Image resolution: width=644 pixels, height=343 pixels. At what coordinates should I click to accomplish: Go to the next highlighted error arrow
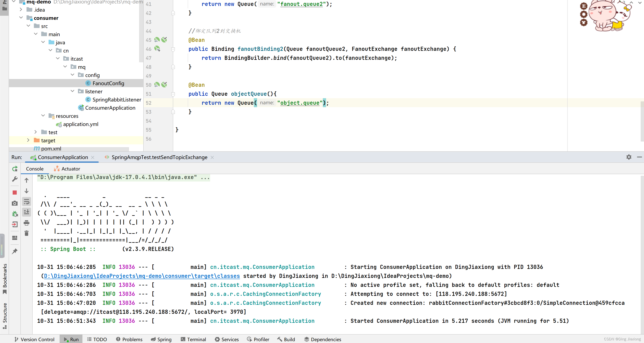[640, 2]
